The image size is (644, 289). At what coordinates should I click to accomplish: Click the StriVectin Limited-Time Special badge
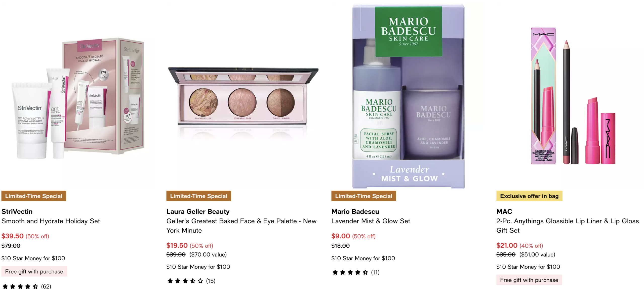(34, 196)
